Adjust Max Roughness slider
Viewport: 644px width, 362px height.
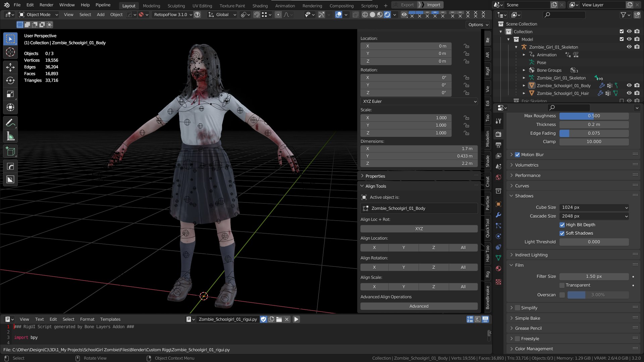[594, 116]
